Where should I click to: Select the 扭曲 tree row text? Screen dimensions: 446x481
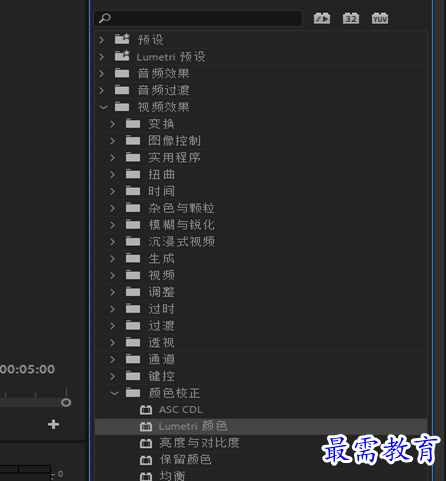161,174
